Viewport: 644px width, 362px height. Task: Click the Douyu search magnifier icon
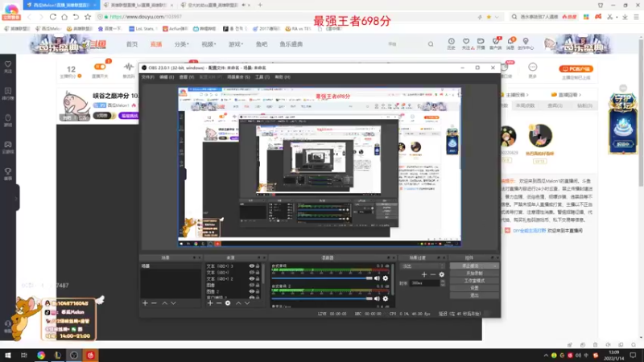pyautogui.click(x=431, y=44)
